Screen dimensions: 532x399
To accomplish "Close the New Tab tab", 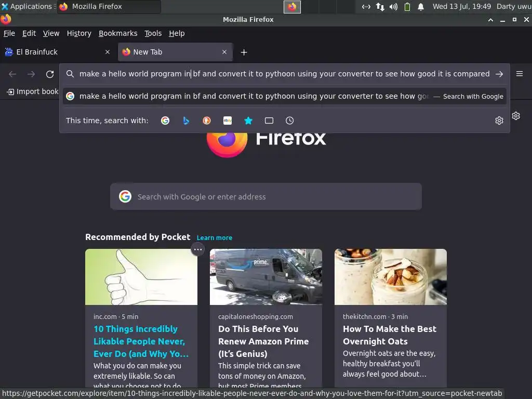I will pos(224,52).
